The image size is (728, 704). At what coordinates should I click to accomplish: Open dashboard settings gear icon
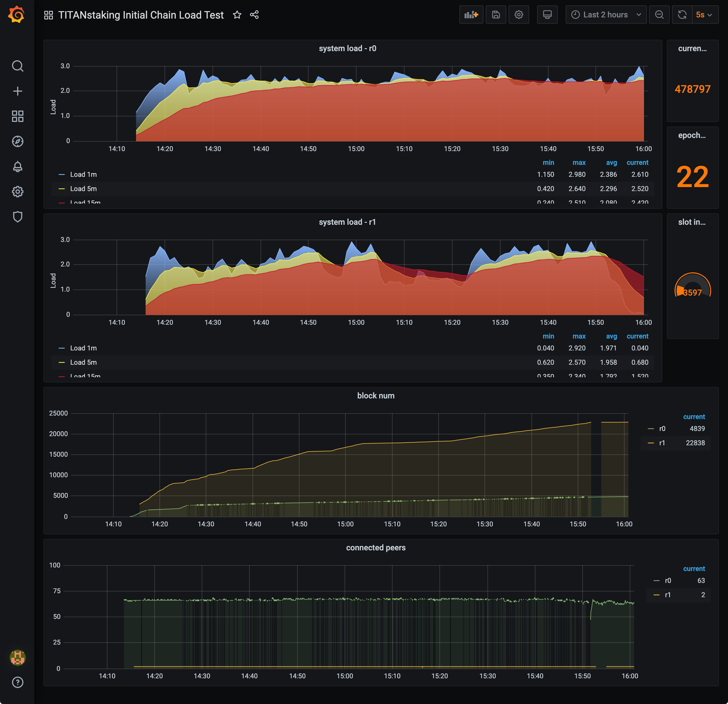coord(519,15)
